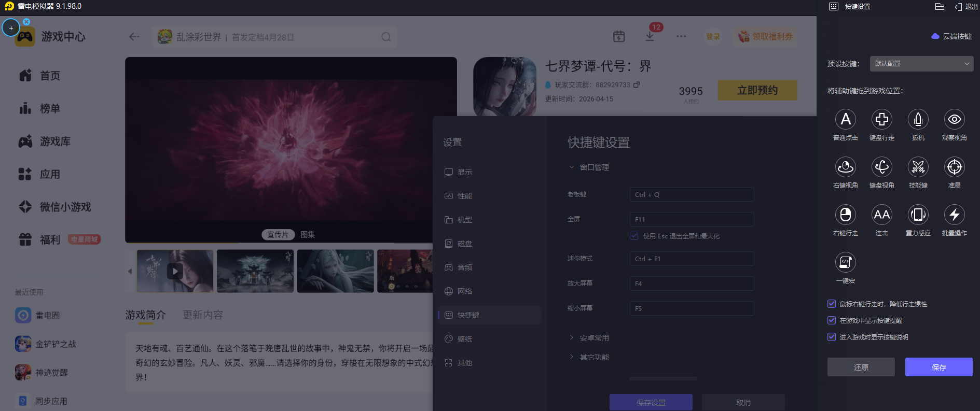Screen dimensions: 980x411
Task: Select the 键盘行走 D-pad key icon
Action: pos(881,120)
